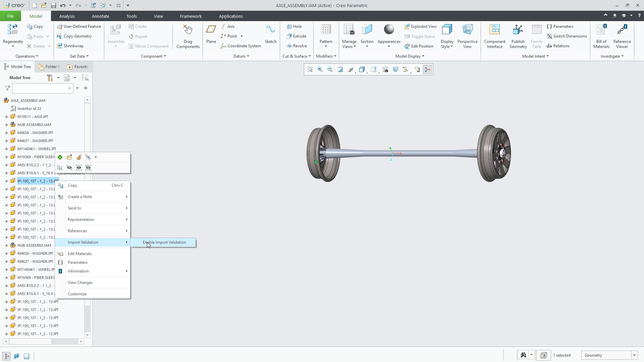The width and height of the screenshot is (644, 362).
Task: Open the Model Display group dropdown
Action: click(x=410, y=56)
